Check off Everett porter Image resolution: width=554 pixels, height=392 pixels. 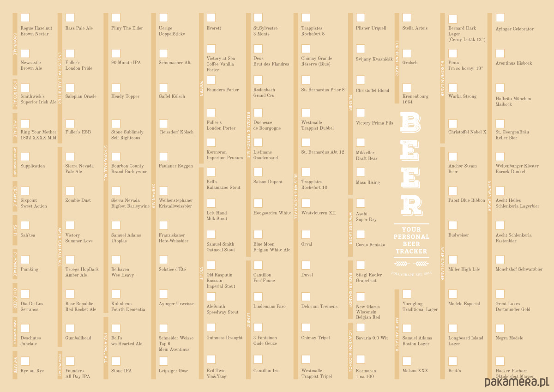(x=211, y=18)
